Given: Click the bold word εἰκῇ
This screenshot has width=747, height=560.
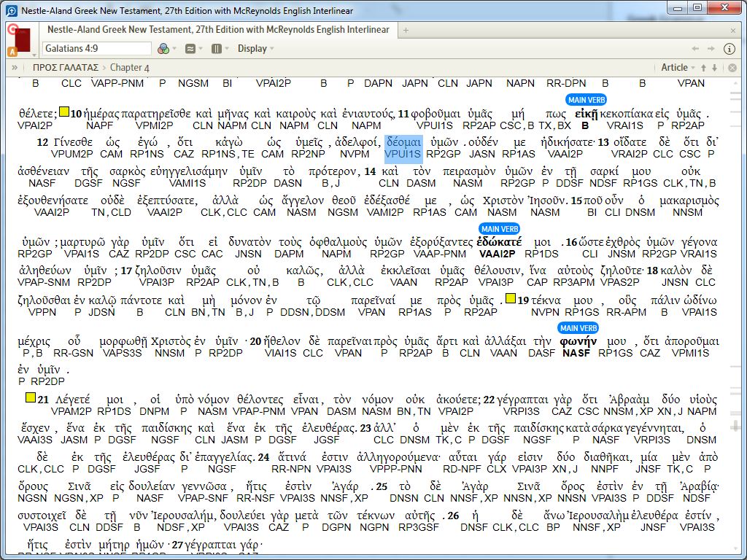Looking at the screenshot, I should coord(586,114).
